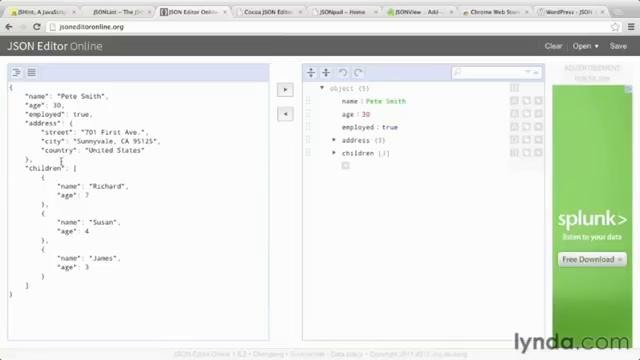640x360 pixels.
Task: Click drag handle of the employed row
Action: click(x=308, y=127)
